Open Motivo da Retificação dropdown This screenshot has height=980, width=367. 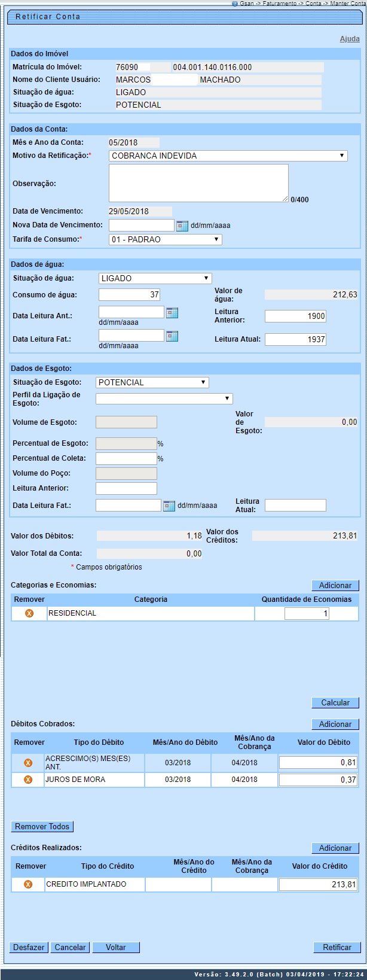[228, 156]
